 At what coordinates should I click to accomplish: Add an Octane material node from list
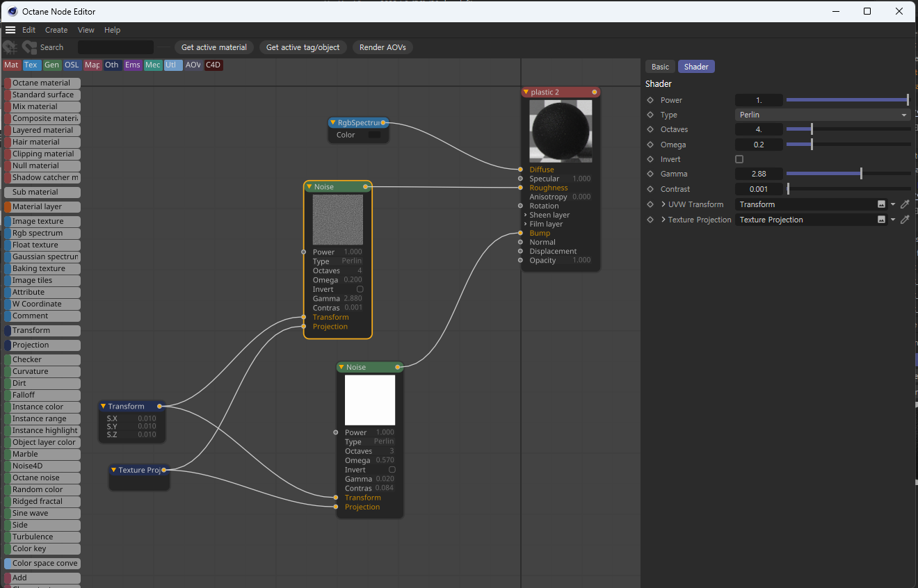(x=42, y=83)
